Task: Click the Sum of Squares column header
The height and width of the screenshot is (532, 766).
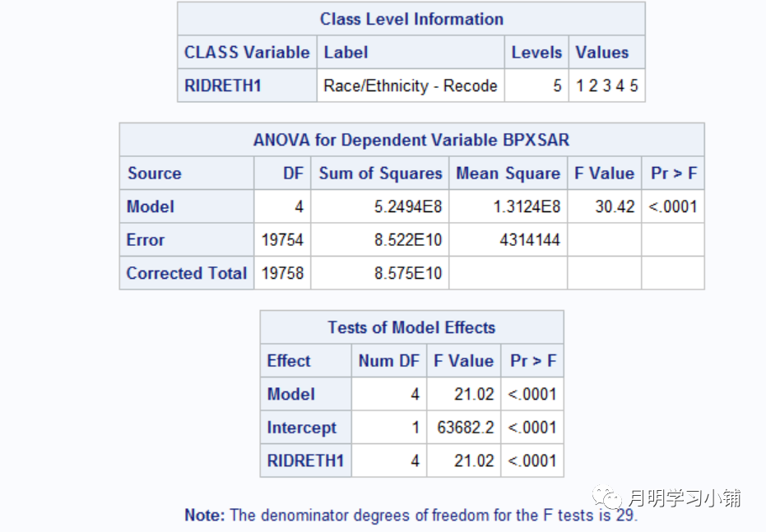Action: click(380, 173)
